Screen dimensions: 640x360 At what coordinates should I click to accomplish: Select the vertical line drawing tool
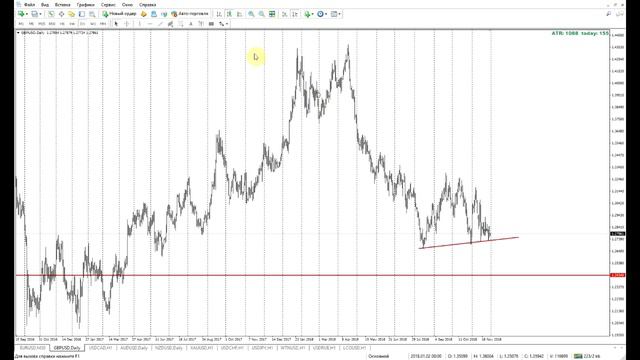tap(140, 24)
